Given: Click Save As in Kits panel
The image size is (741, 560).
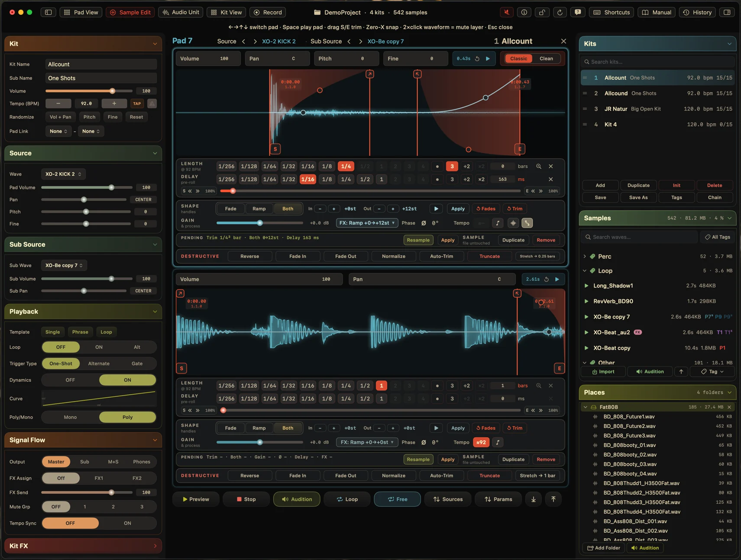Looking at the screenshot, I should tap(638, 197).
